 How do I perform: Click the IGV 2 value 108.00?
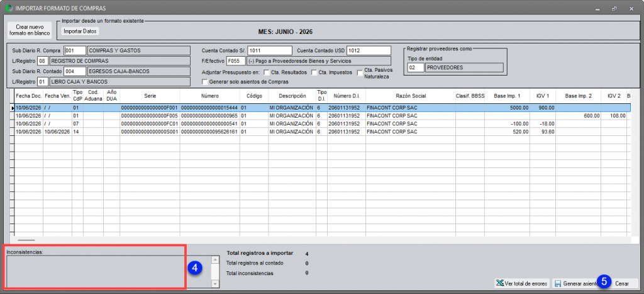[614, 116]
